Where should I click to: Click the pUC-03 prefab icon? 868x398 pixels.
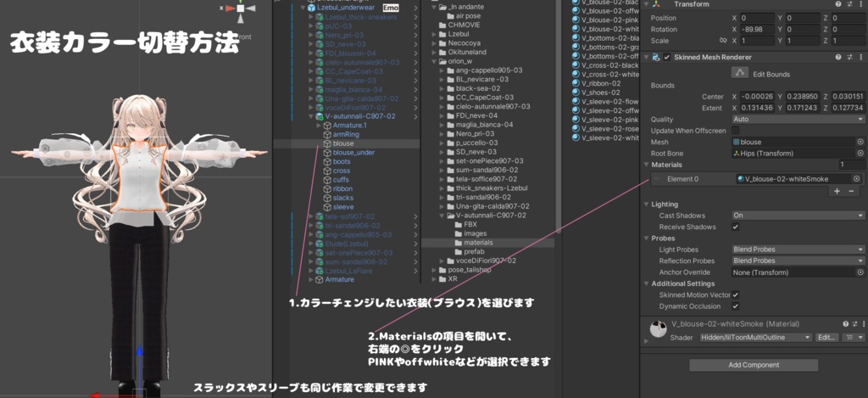[319, 26]
